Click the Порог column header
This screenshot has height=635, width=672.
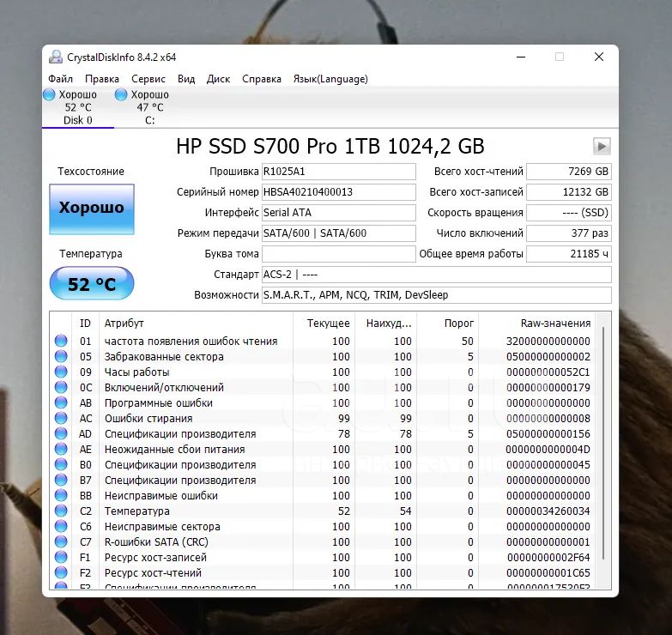[x=448, y=323]
